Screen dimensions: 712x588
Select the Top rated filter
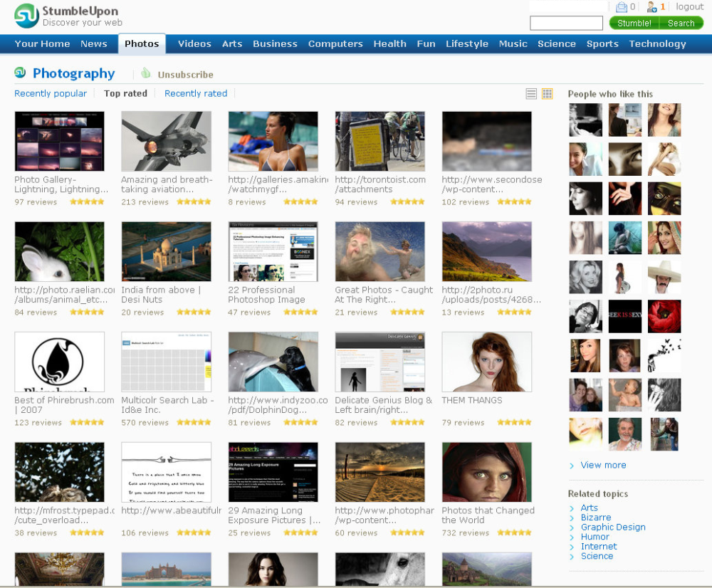tap(126, 93)
